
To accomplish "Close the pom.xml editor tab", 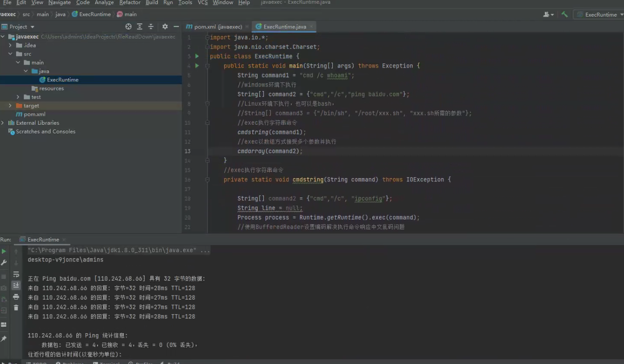I will (x=247, y=27).
